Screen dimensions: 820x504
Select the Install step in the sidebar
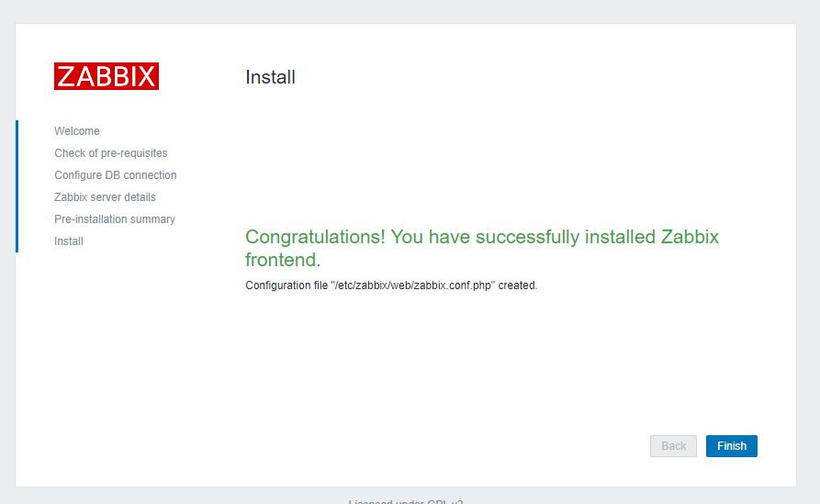click(x=69, y=241)
